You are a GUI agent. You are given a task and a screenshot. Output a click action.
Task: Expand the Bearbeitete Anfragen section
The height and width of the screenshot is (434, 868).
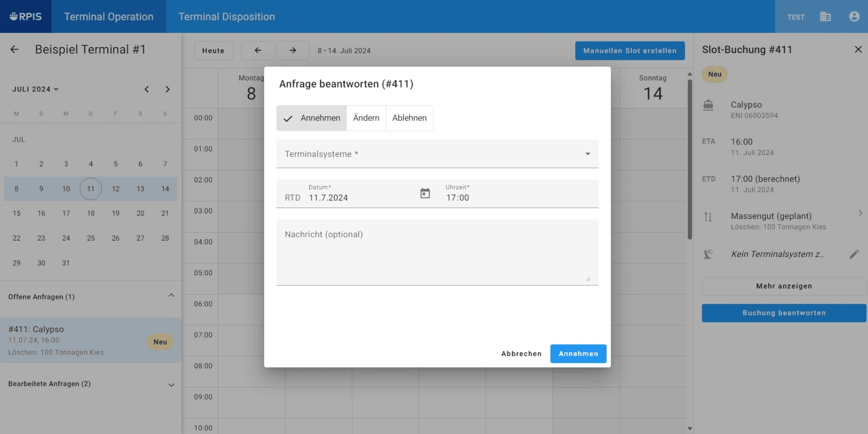click(x=171, y=384)
